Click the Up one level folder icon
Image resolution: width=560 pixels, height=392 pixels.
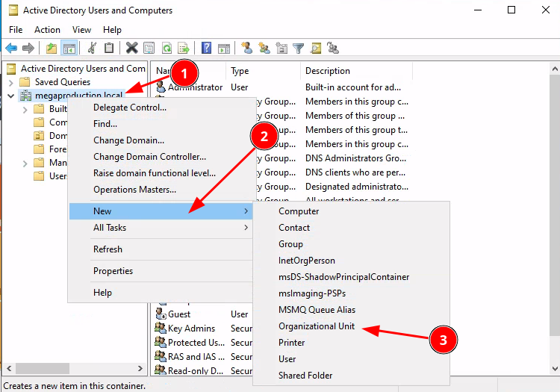click(x=51, y=48)
